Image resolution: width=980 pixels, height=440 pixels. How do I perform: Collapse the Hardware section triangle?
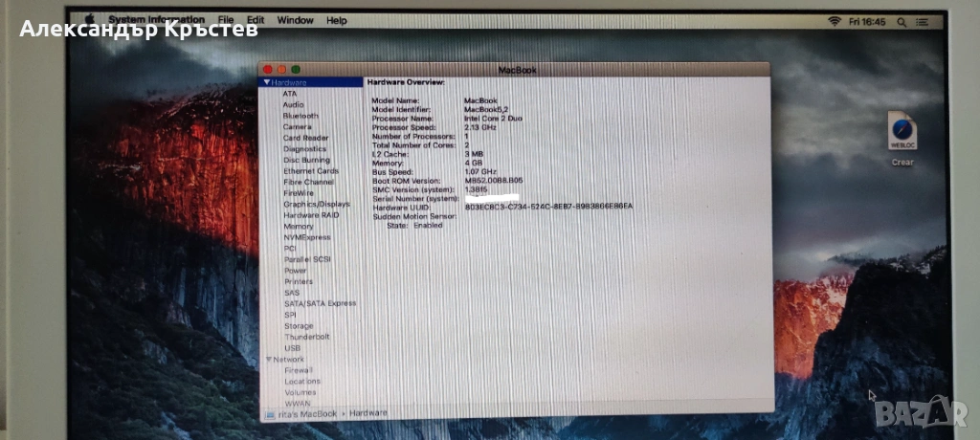click(x=267, y=82)
